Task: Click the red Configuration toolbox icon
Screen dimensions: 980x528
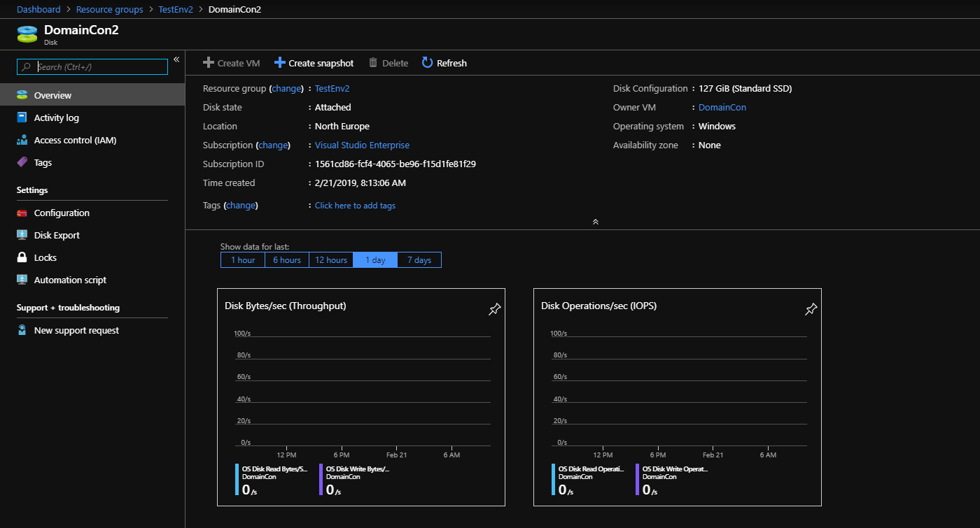Action: (x=22, y=213)
